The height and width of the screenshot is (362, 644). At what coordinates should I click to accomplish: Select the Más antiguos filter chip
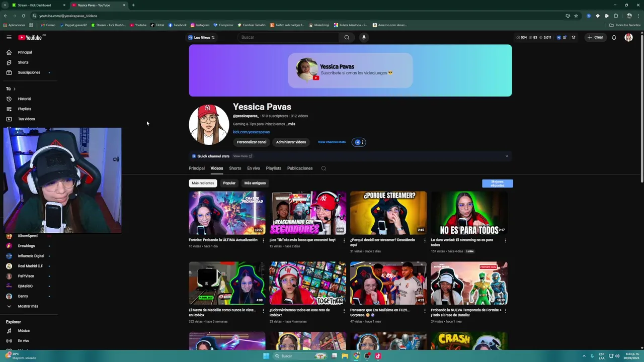coord(255,183)
